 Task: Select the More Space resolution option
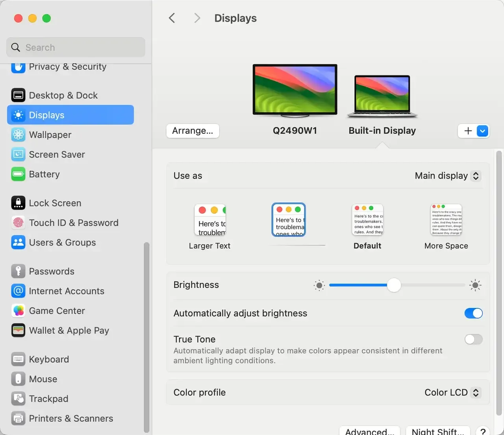coord(446,227)
